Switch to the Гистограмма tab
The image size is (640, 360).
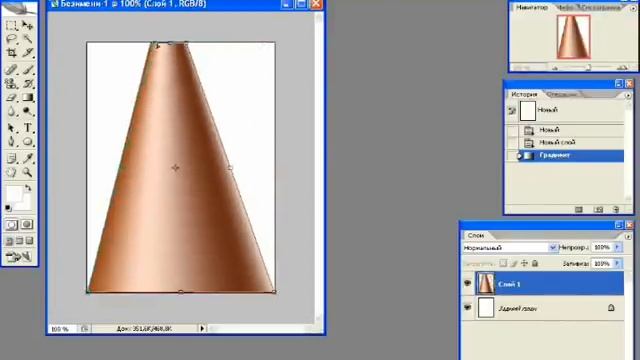tap(601, 8)
